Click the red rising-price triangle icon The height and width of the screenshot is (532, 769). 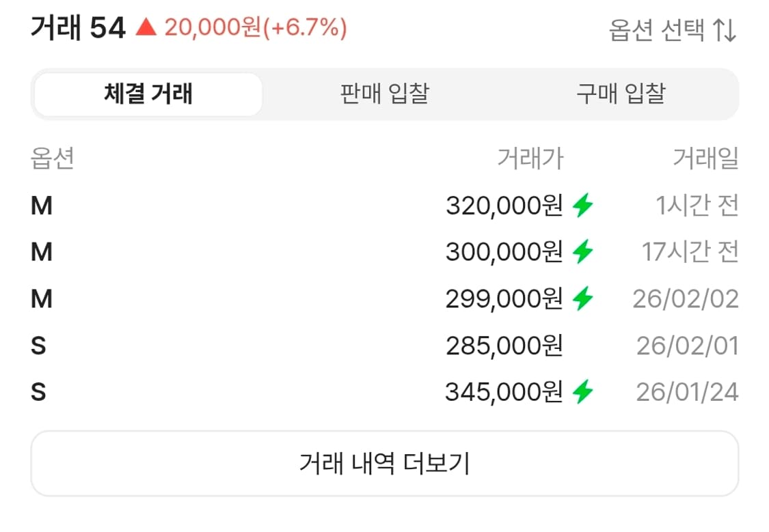tap(146, 29)
